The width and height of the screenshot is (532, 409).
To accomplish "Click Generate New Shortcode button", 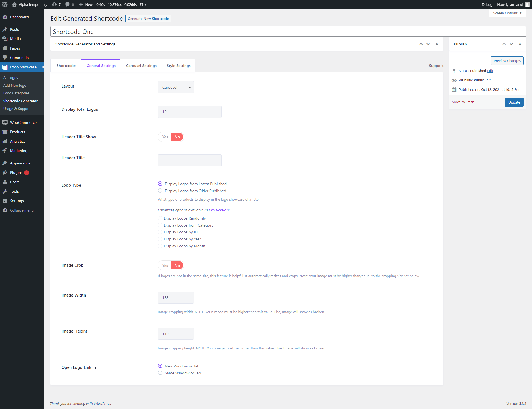I will tap(148, 19).
